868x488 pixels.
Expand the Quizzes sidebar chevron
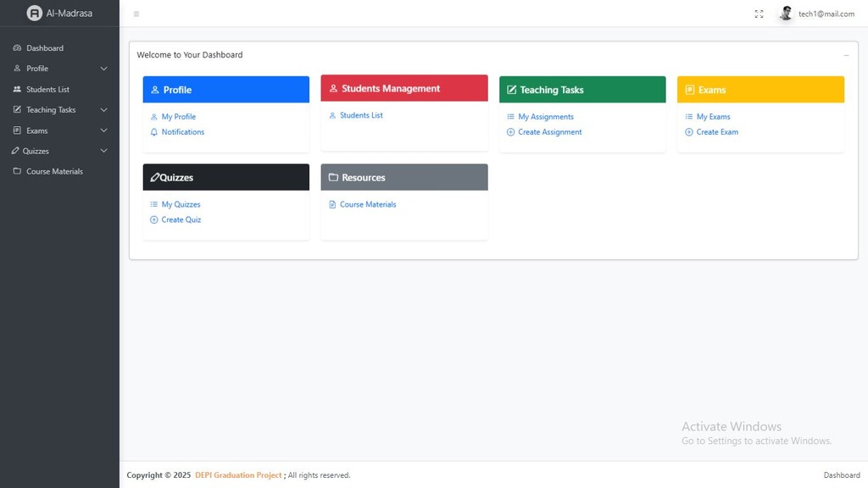(x=103, y=151)
